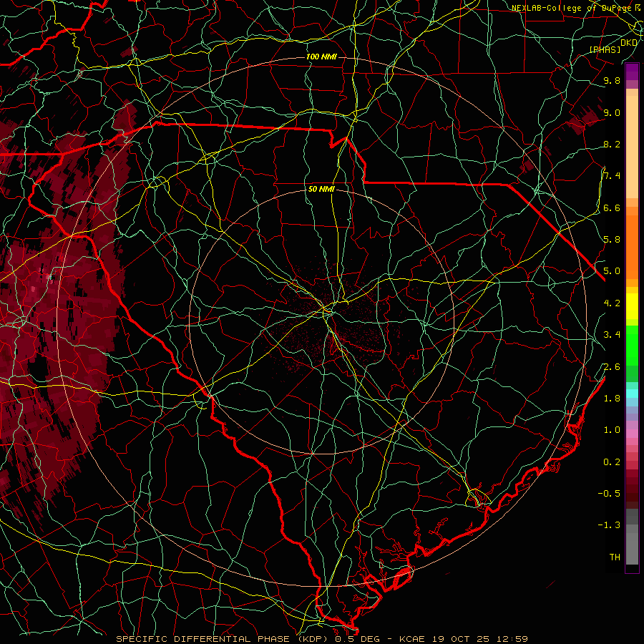Pick the bright green segment of the color bar

click(x=632, y=345)
